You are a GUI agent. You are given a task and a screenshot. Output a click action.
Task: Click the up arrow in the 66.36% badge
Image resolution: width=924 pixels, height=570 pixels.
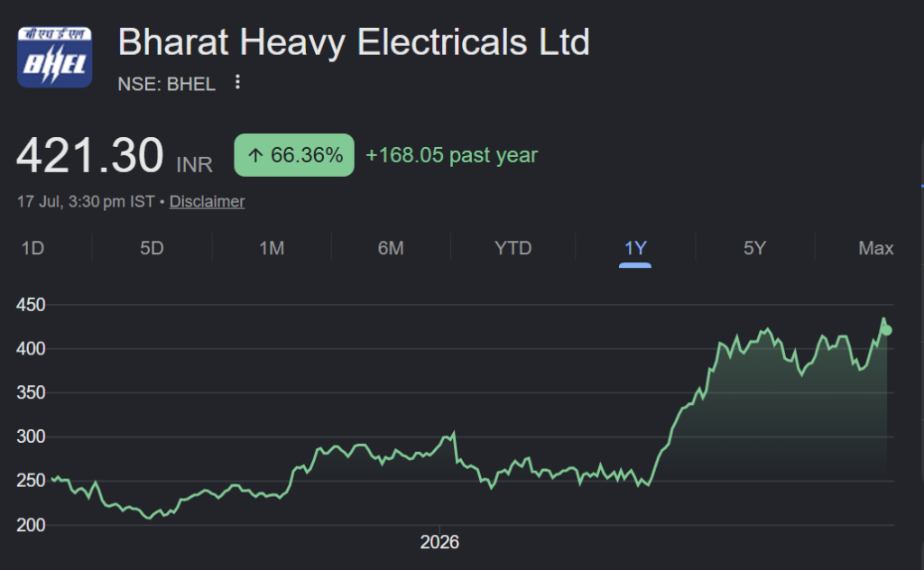[255, 155]
